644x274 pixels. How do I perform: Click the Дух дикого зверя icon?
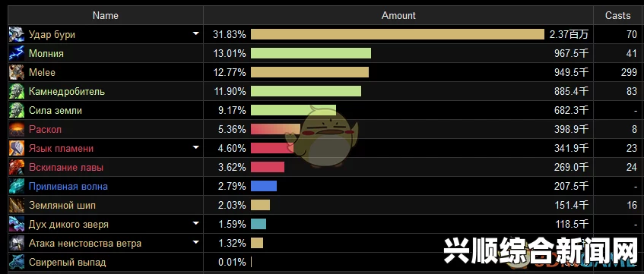17,224
